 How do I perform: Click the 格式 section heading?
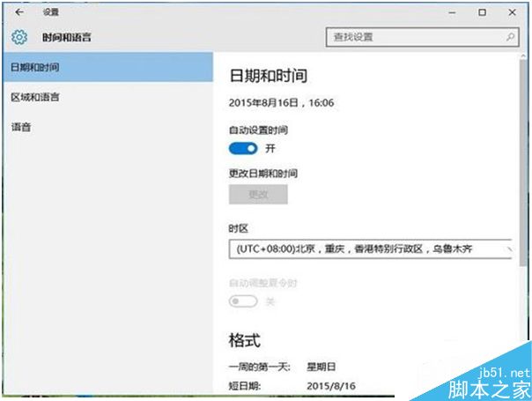coord(244,340)
